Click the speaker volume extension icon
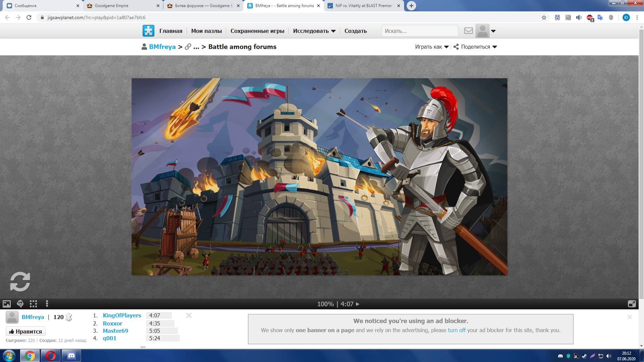 579,17
